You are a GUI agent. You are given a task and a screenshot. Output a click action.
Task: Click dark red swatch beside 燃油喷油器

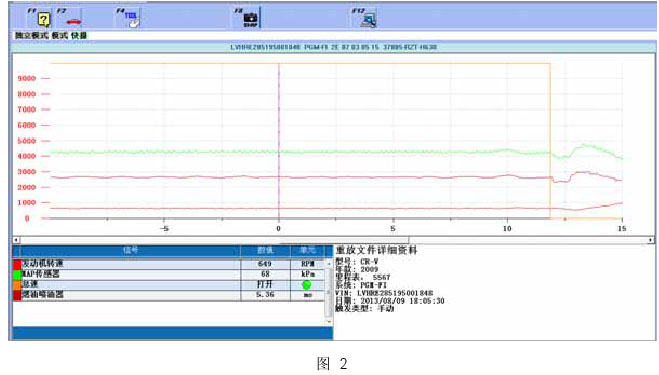[x=17, y=295]
